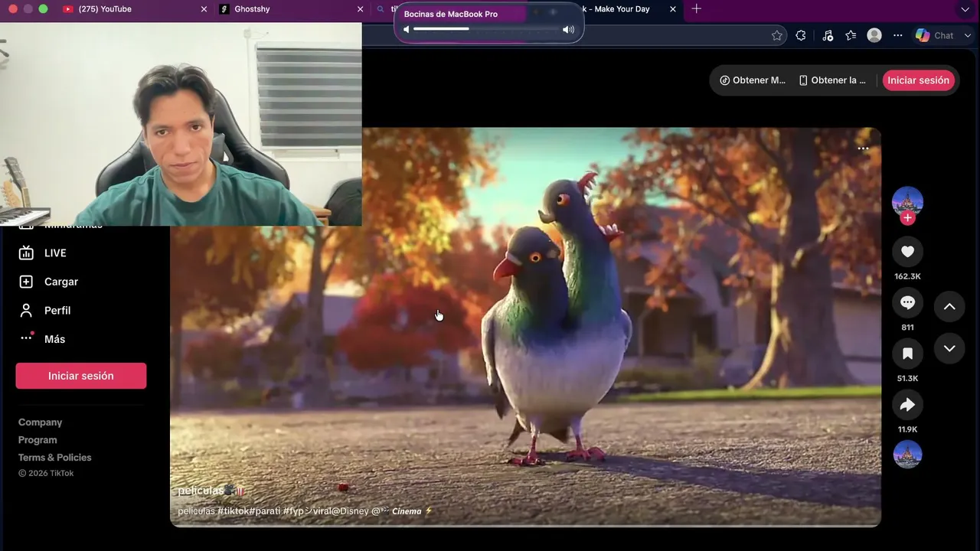The image size is (980, 551).
Task: Bookmark this page with the star icon
Action: pyautogui.click(x=777, y=35)
